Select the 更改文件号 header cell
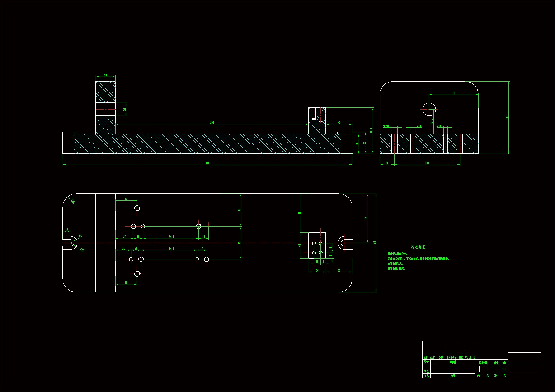Screen dimensions: 555x392 (451, 357)
